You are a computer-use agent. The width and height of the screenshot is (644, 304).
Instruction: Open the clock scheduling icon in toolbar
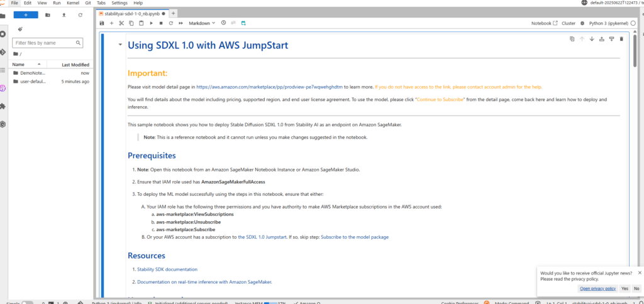tap(223, 23)
